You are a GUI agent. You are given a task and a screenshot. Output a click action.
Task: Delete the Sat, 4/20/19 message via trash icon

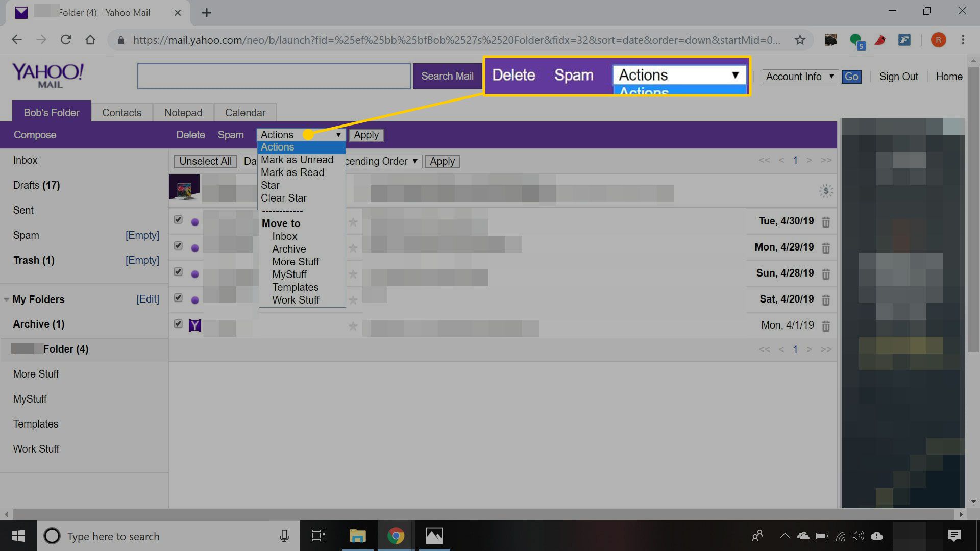(x=826, y=300)
